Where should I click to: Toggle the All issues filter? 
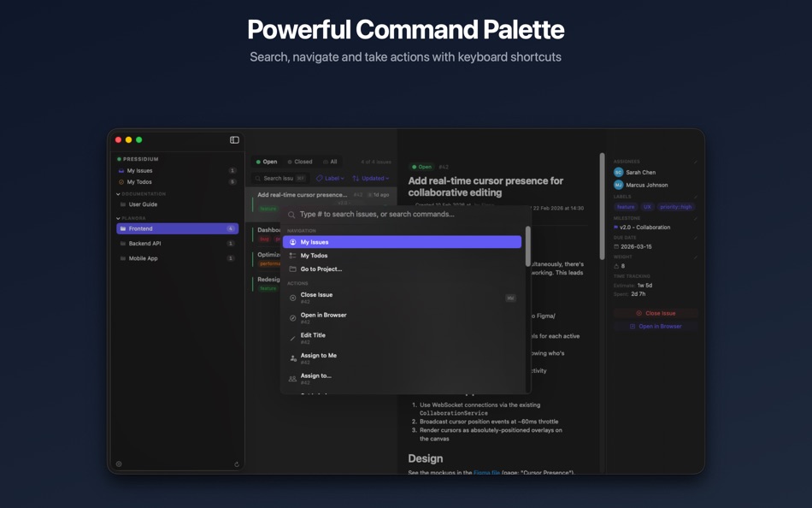[x=332, y=161]
